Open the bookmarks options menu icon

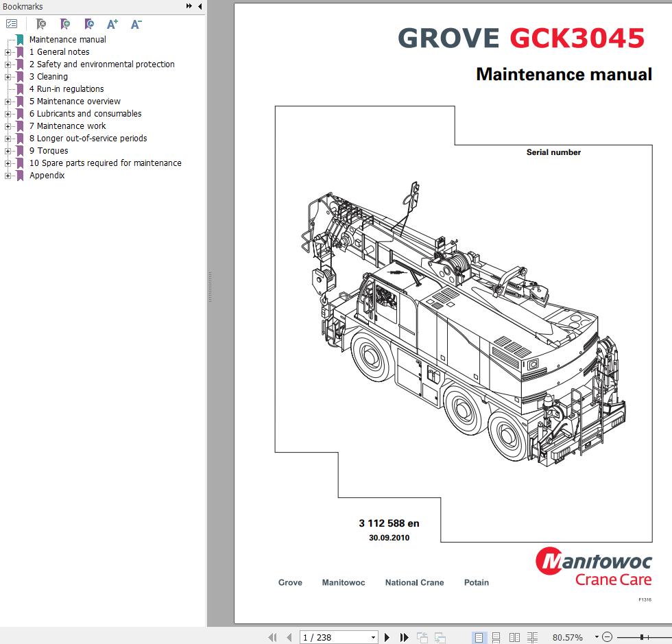click(12, 24)
